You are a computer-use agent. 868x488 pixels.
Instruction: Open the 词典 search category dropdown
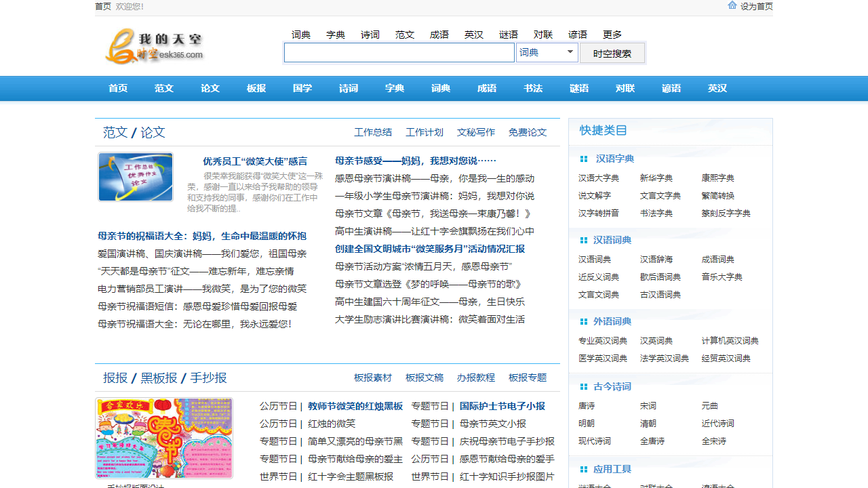pos(547,53)
